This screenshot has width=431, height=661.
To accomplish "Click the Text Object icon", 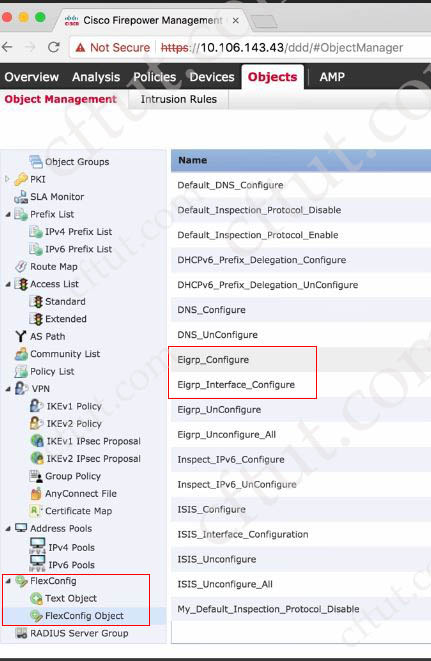I will click(x=36, y=598).
